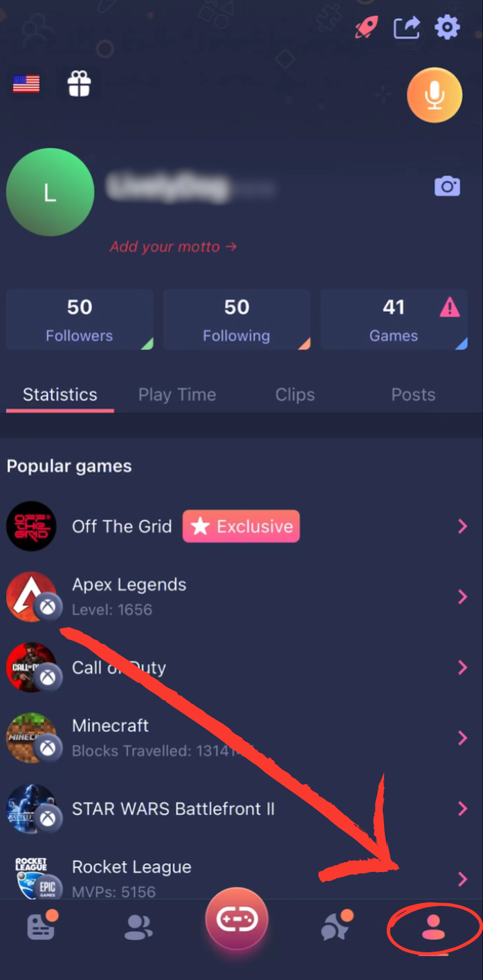
Task: Switch to the Clips tab
Action: pos(295,395)
